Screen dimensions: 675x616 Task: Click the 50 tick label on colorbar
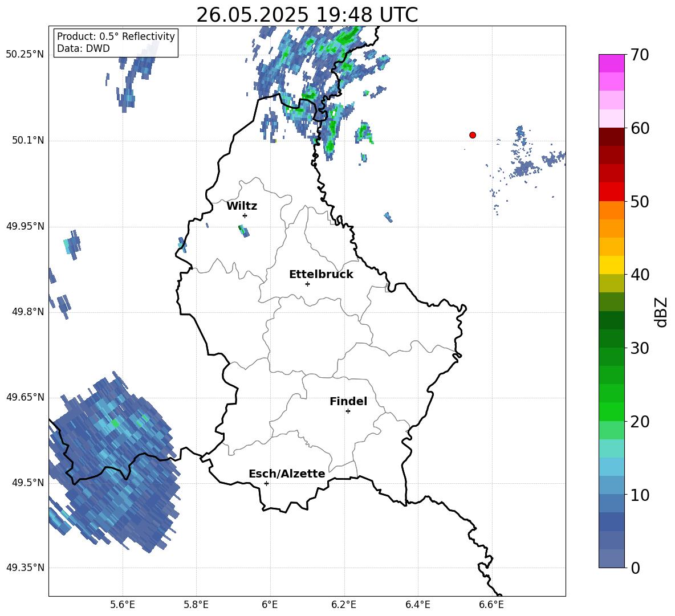(640, 202)
